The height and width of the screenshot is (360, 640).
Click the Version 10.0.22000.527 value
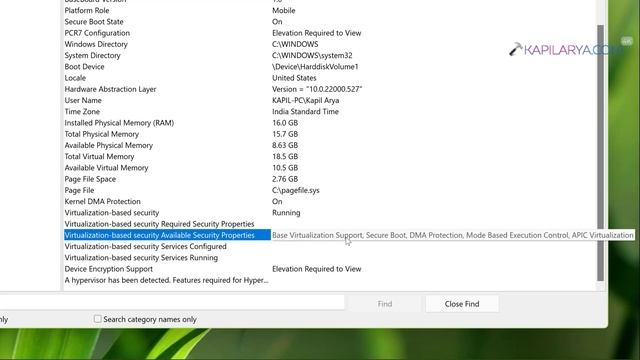[317, 89]
